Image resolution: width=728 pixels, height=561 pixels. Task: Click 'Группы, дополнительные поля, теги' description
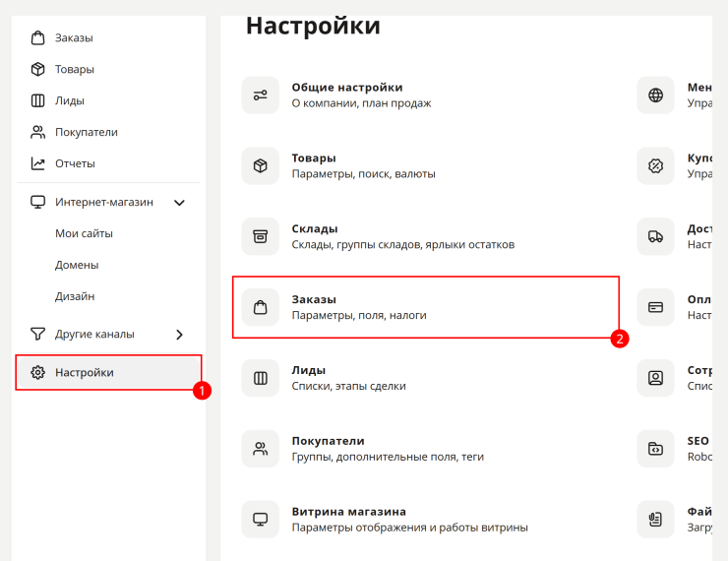coord(388,457)
